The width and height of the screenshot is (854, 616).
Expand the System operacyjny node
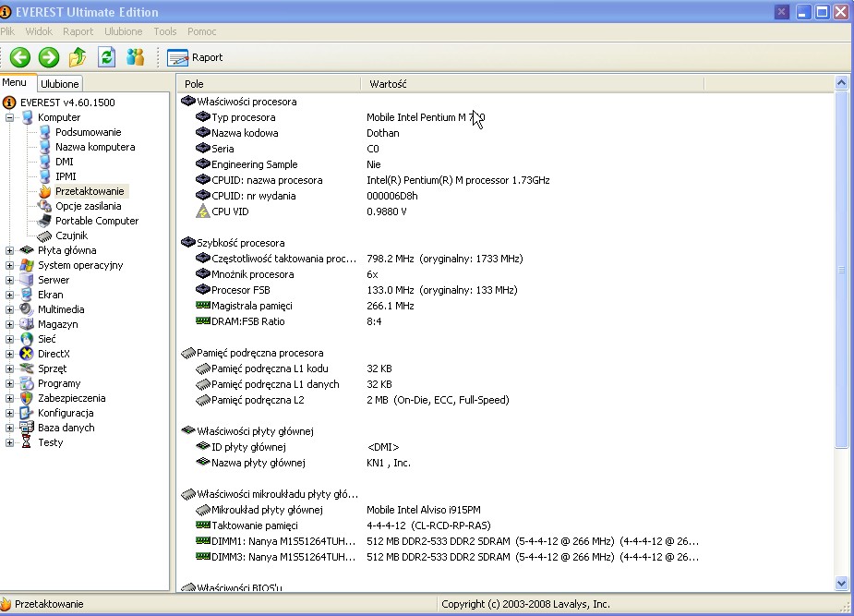tap(9, 265)
